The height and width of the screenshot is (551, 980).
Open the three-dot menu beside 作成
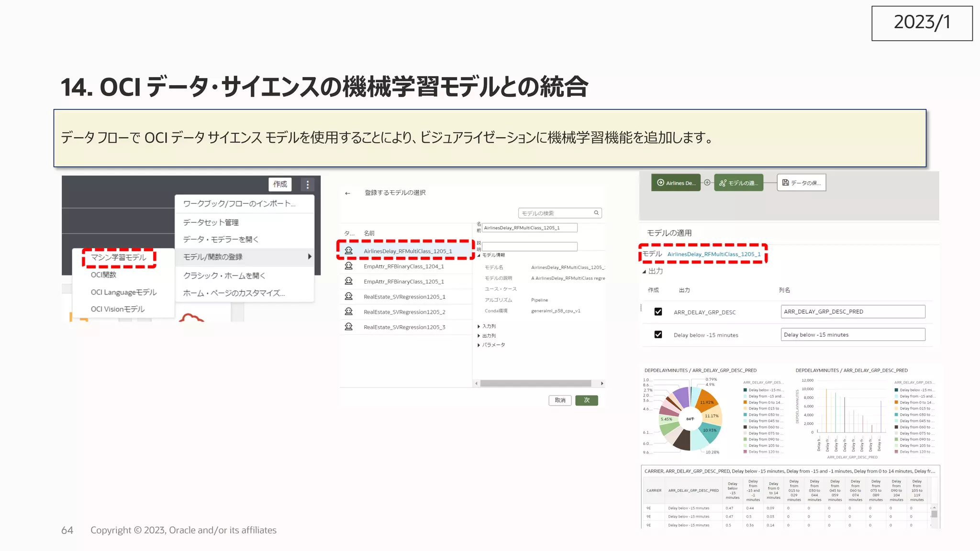(307, 185)
